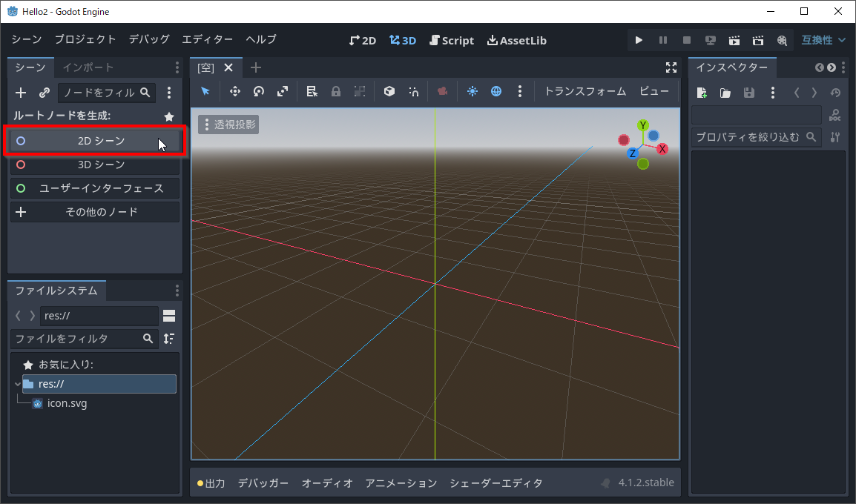Add a new node with plus icon
Screen dimensions: 856x504
click(x=21, y=93)
